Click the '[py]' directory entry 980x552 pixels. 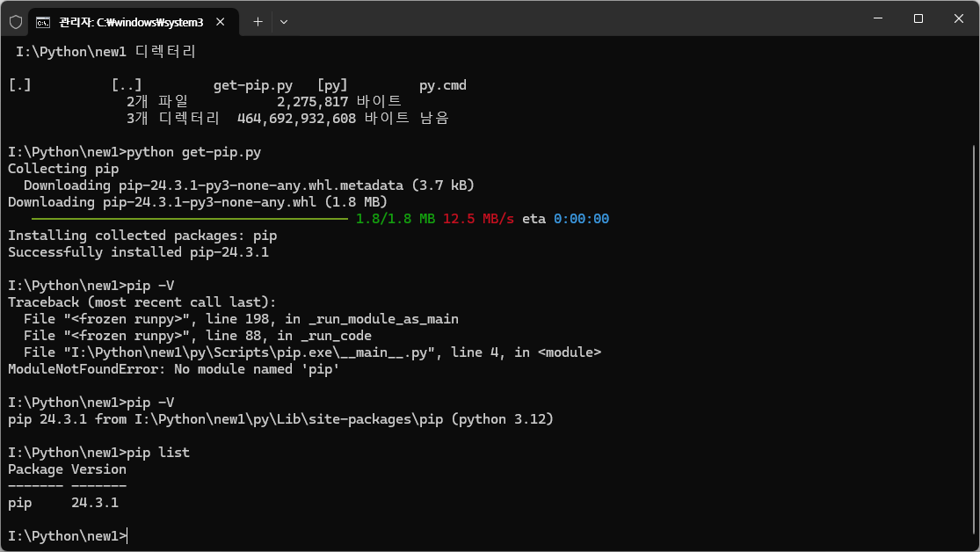[x=332, y=85]
